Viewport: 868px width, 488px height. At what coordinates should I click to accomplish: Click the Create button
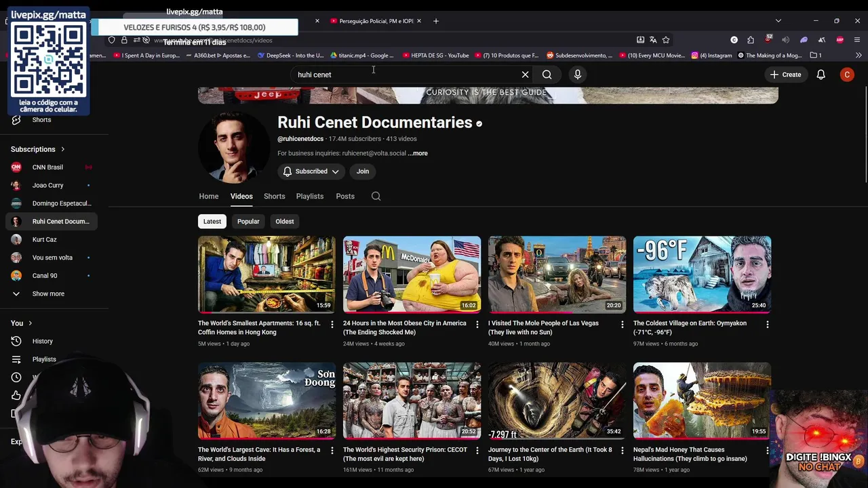click(x=785, y=75)
